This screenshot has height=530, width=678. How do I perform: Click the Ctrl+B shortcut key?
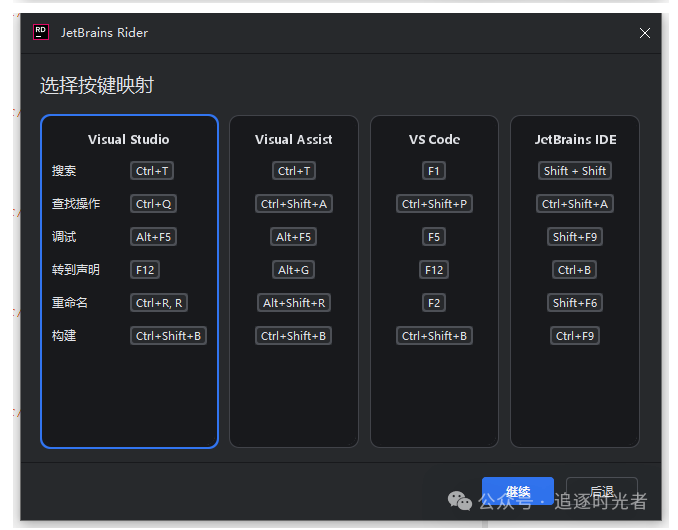pos(574,270)
